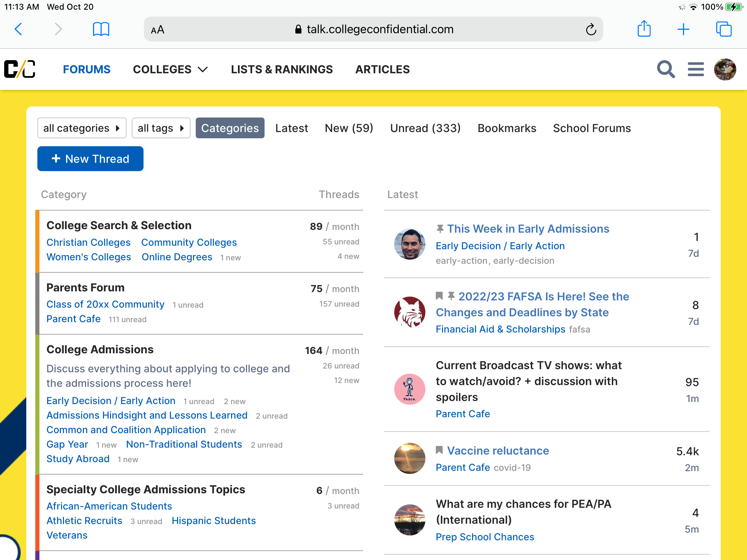Click the site search magnifier icon

pos(666,69)
